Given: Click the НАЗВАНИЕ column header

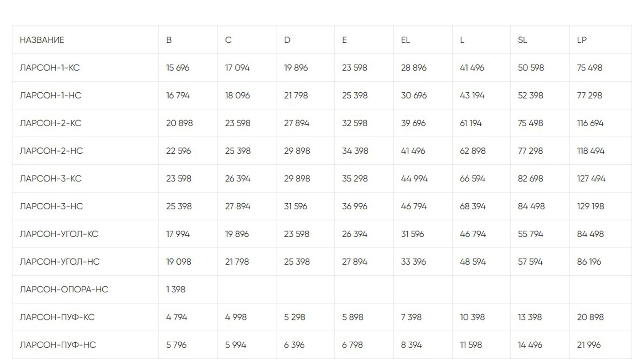Looking at the screenshot, I should coord(42,40).
